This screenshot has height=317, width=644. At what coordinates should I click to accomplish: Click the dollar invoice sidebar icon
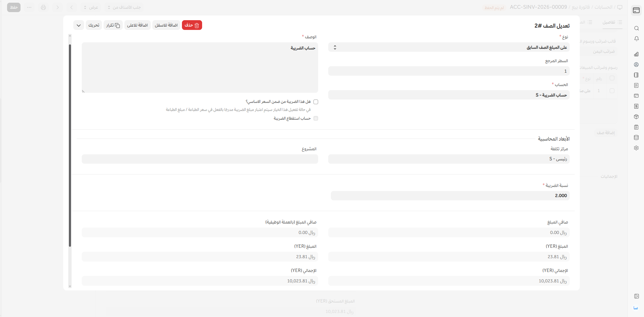coord(636,106)
